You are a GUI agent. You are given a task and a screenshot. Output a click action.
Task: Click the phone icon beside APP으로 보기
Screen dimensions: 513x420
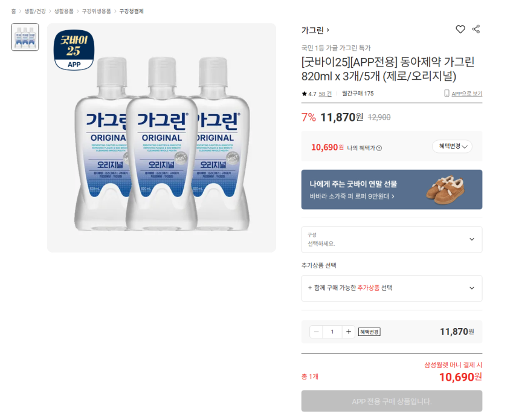pos(447,94)
